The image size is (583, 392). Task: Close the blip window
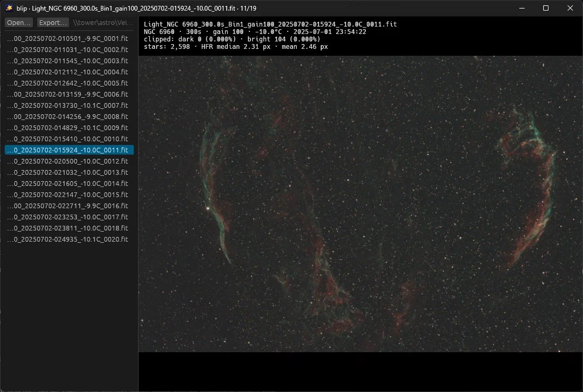570,8
